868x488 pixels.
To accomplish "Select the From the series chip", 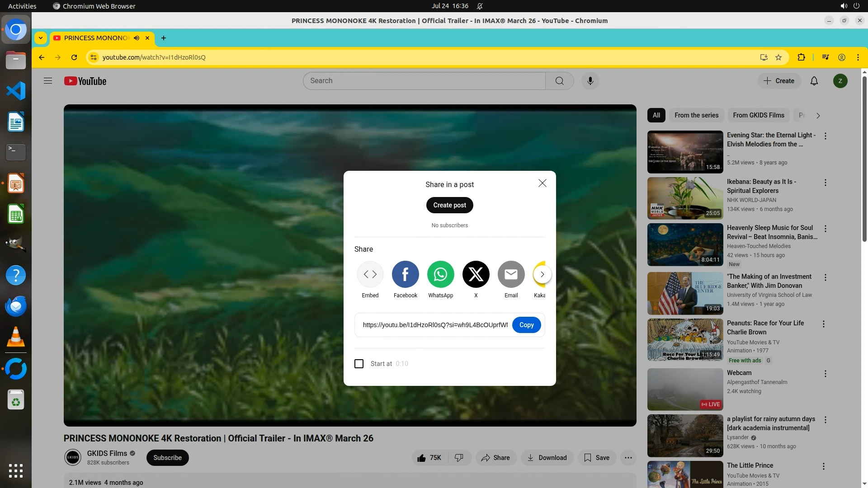I will (x=696, y=115).
